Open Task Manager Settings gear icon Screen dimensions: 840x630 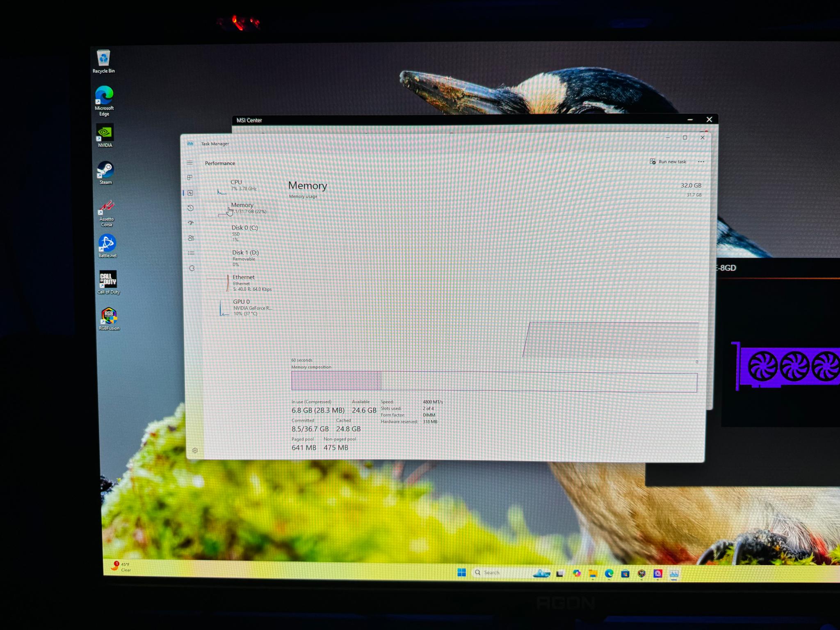195,450
